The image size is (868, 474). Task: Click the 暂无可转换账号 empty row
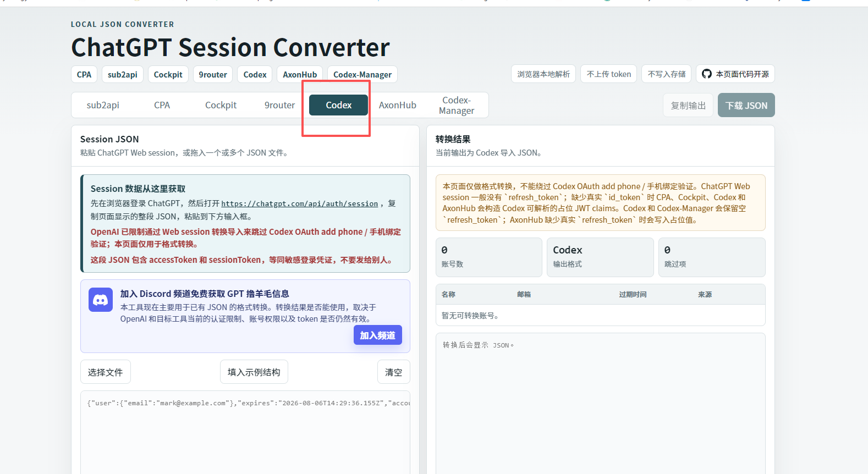[x=601, y=315]
